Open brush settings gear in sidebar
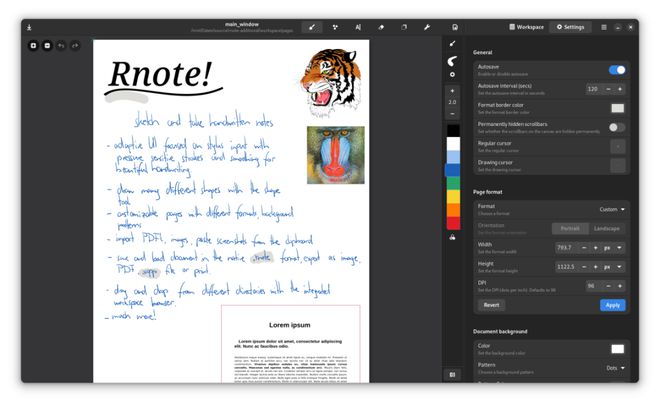This screenshot has height=406, width=660. click(452, 74)
